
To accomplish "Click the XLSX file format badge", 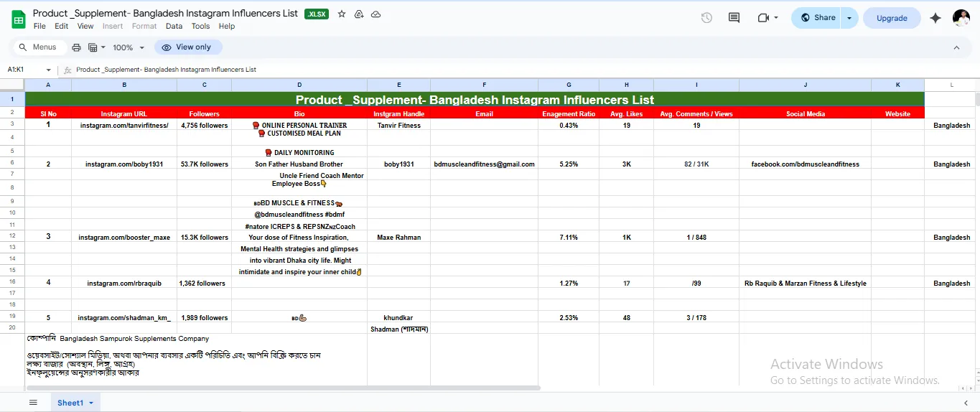I will point(317,14).
